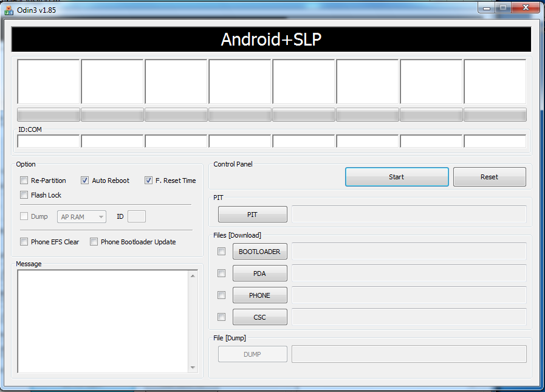This screenshot has width=545, height=392.
Task: Close the Odin3 window
Action: (526, 8)
